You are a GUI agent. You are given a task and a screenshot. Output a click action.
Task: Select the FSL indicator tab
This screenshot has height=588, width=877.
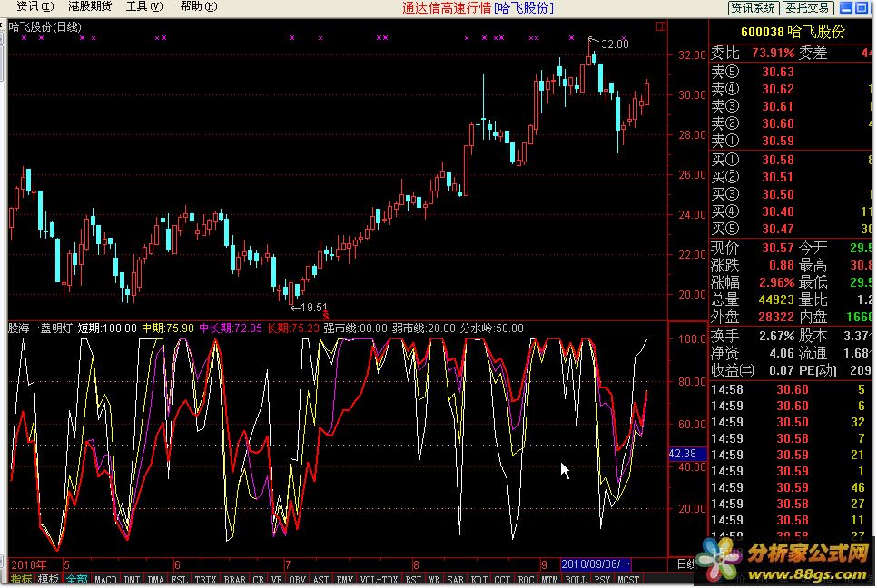point(180,580)
